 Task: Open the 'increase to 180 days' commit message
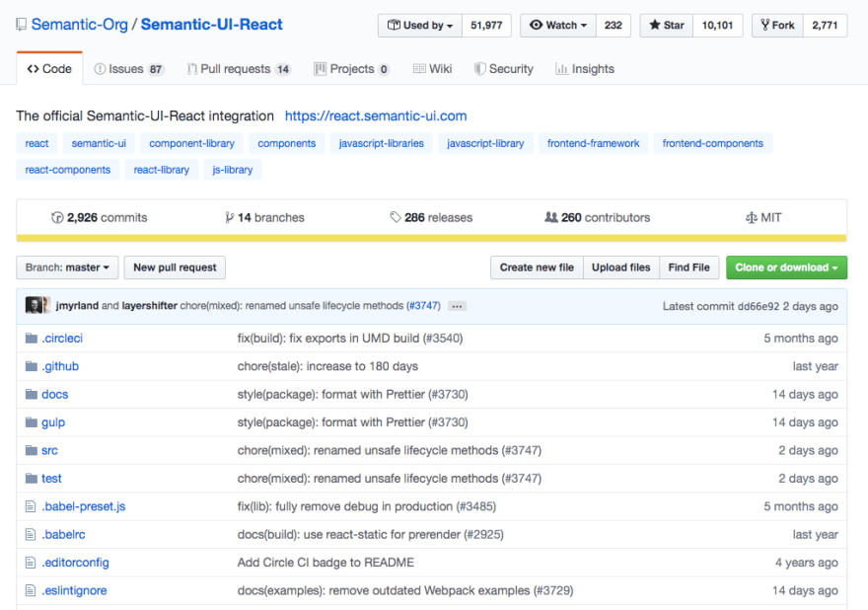pos(327,366)
